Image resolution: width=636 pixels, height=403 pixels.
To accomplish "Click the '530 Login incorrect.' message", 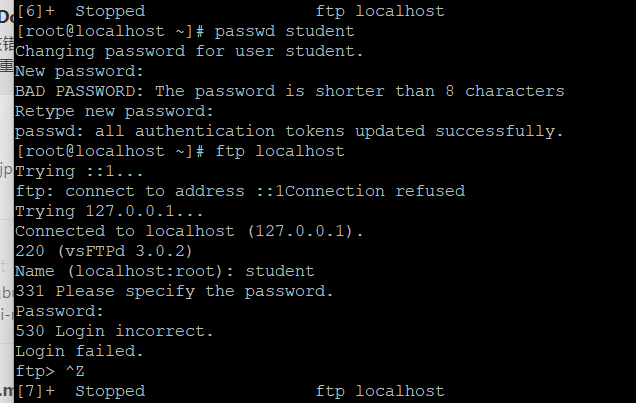I will [114, 331].
